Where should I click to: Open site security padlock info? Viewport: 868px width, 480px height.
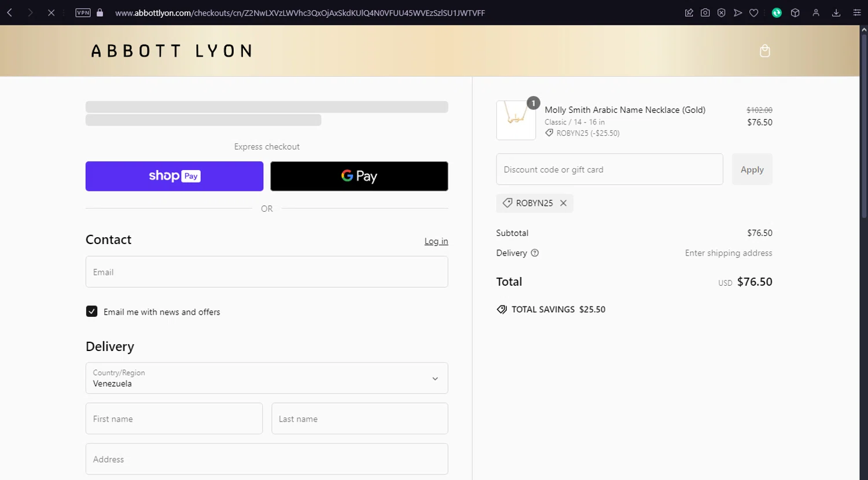coord(100,13)
